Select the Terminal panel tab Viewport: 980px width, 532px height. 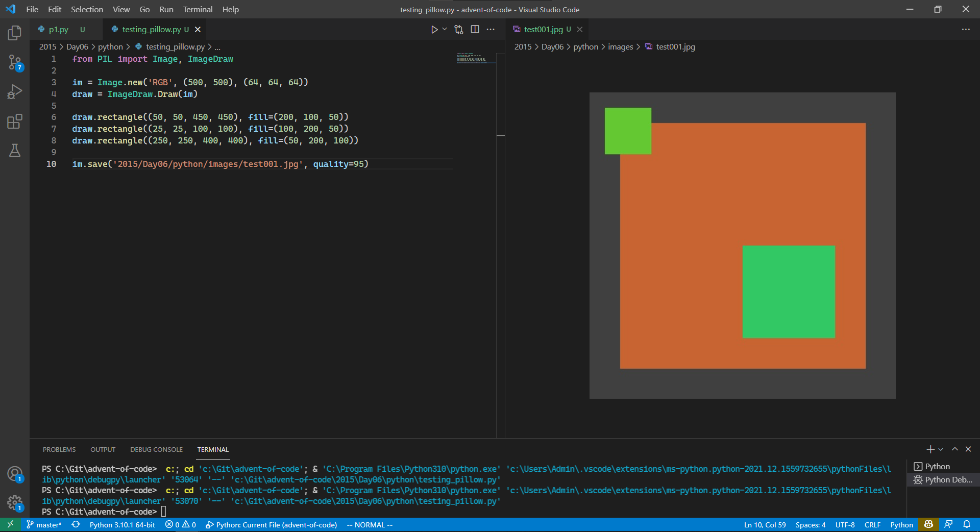[213, 450]
